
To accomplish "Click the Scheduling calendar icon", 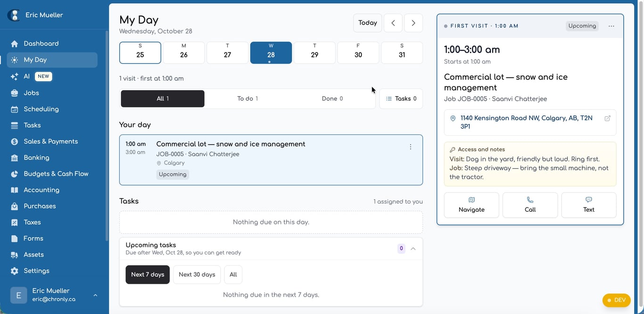I will click(15, 109).
